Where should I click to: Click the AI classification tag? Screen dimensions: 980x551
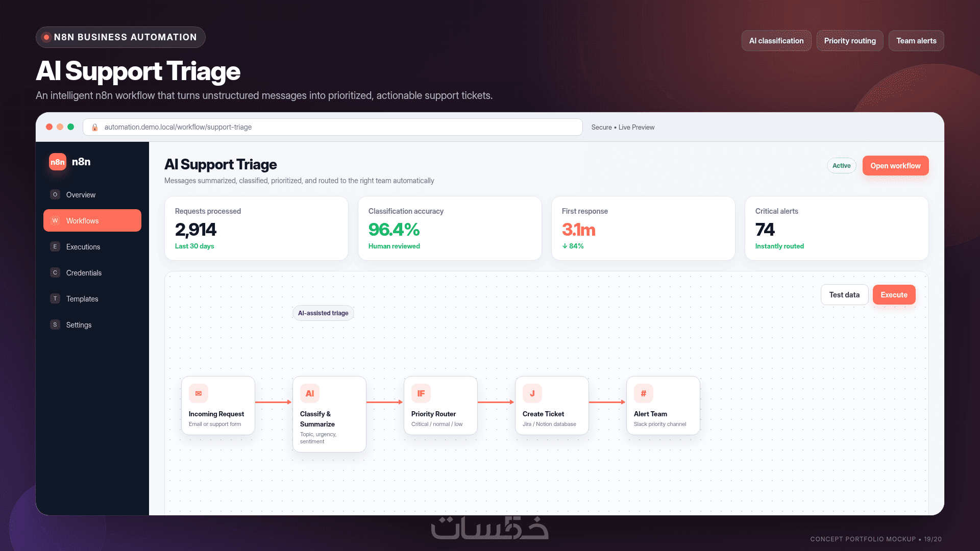pyautogui.click(x=776, y=41)
